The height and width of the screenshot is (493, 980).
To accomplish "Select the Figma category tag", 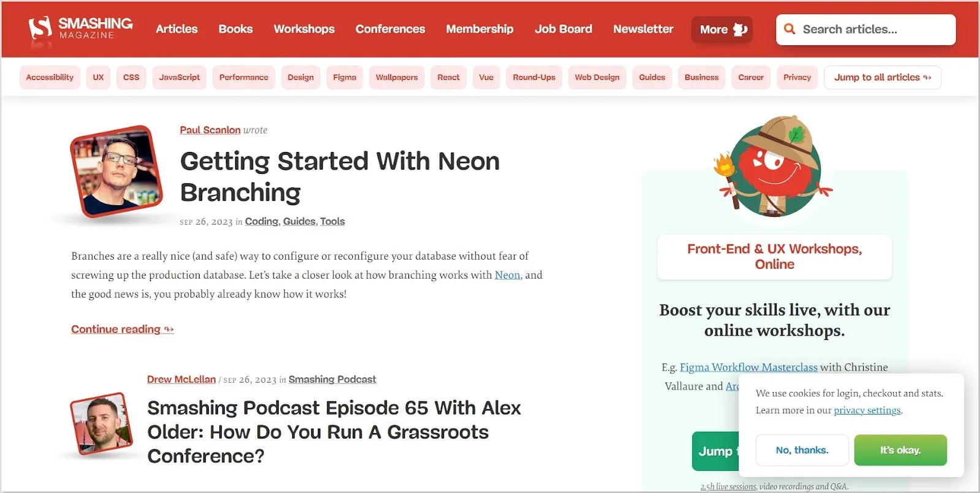I will (345, 77).
